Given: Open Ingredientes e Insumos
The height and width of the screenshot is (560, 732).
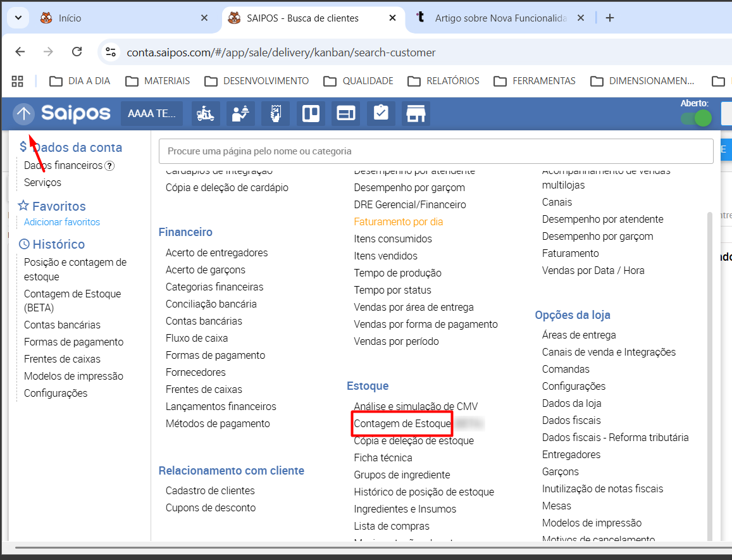Looking at the screenshot, I should coord(405,509).
